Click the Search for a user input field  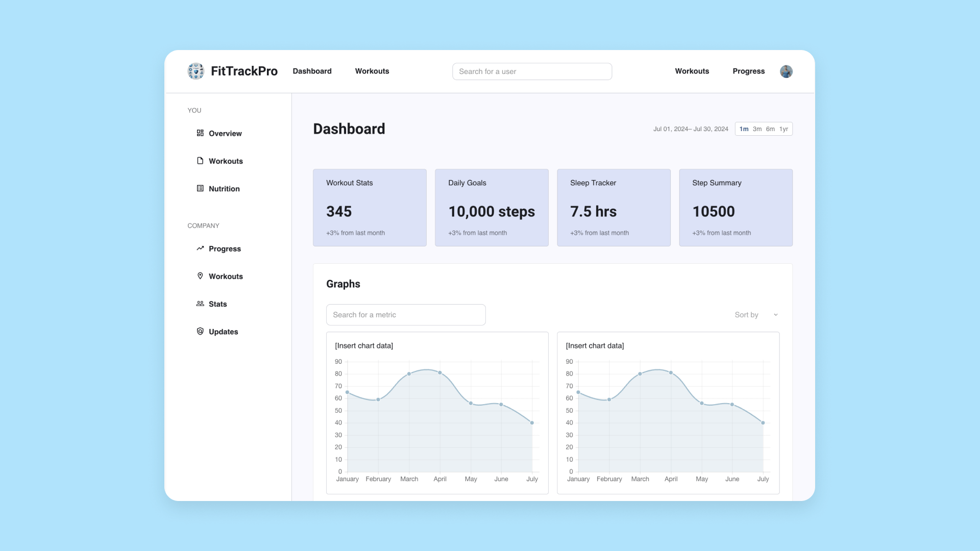coord(532,71)
